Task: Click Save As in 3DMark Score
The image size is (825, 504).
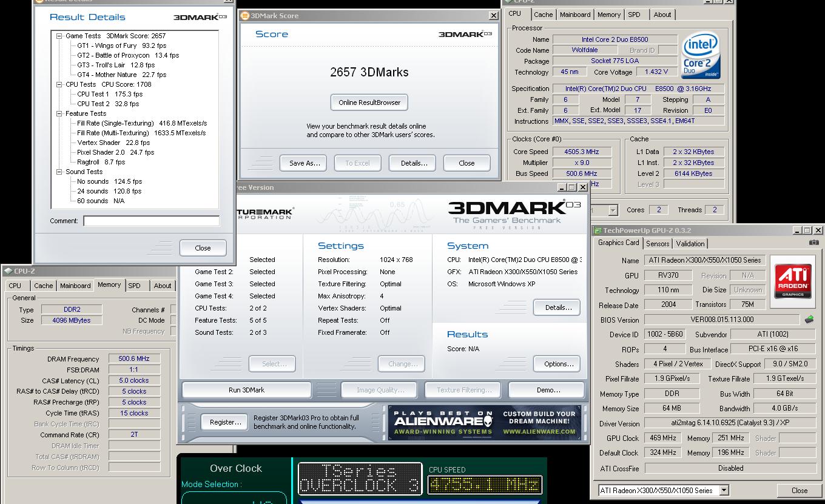Action: point(304,163)
